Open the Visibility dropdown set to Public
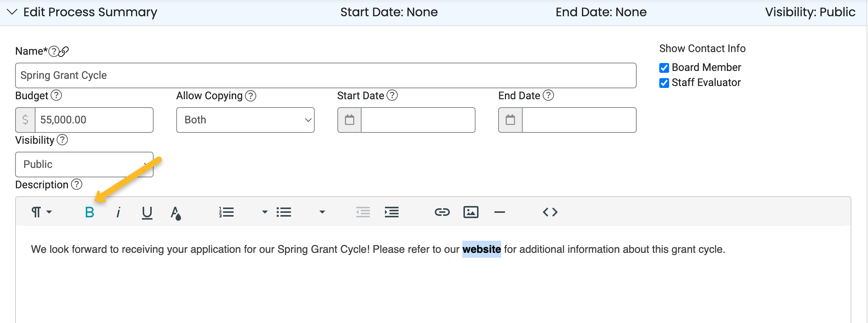 pyautogui.click(x=84, y=165)
